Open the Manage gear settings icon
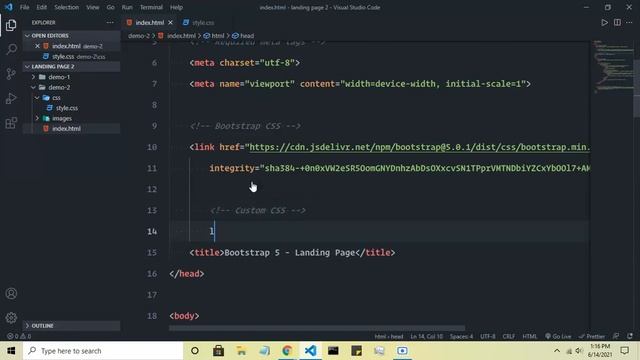Screen dimensions: 640x360 coord(11,318)
